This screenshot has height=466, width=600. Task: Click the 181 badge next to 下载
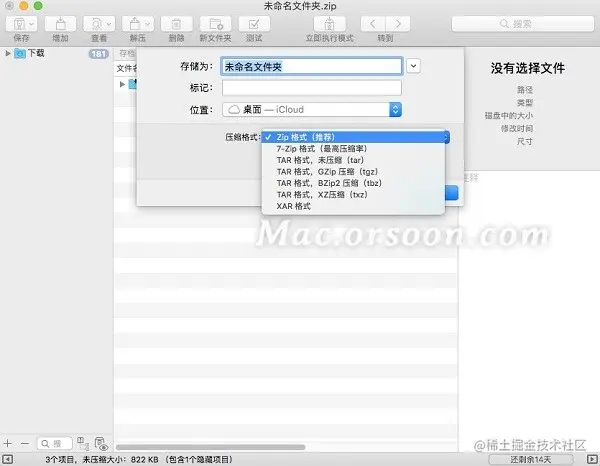pos(99,54)
